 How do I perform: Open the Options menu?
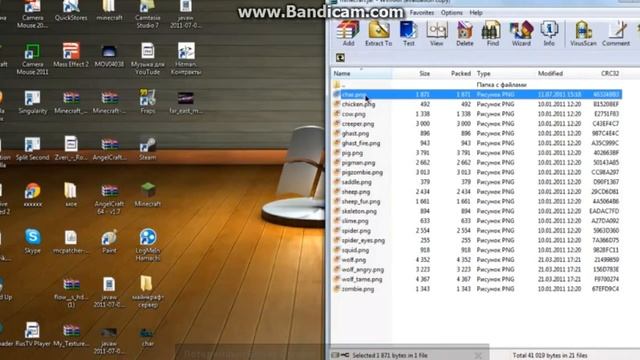pos(451,13)
